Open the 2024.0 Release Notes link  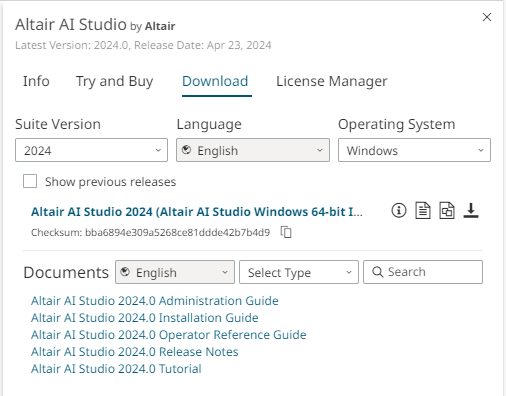click(135, 352)
